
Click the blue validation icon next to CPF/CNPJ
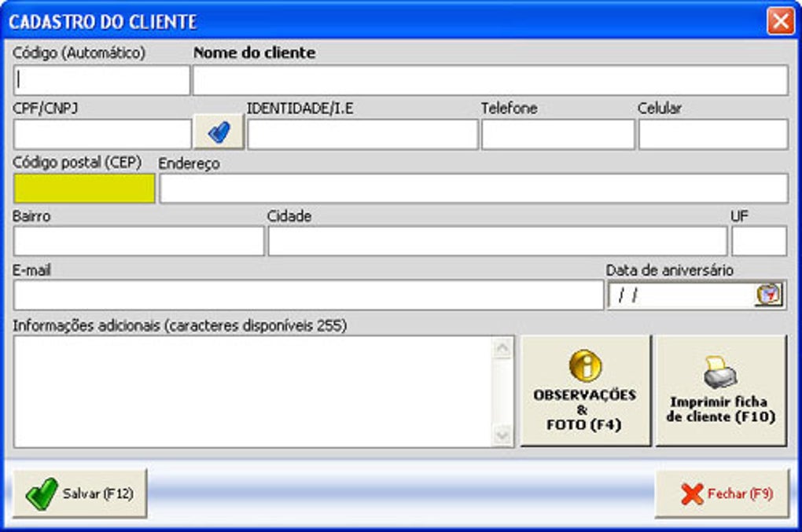tap(218, 132)
